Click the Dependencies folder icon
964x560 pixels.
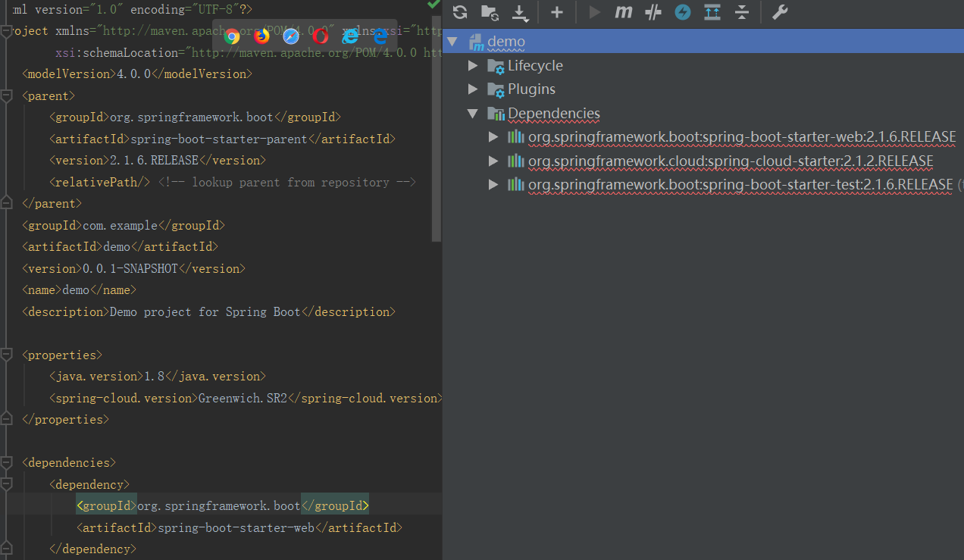(496, 114)
